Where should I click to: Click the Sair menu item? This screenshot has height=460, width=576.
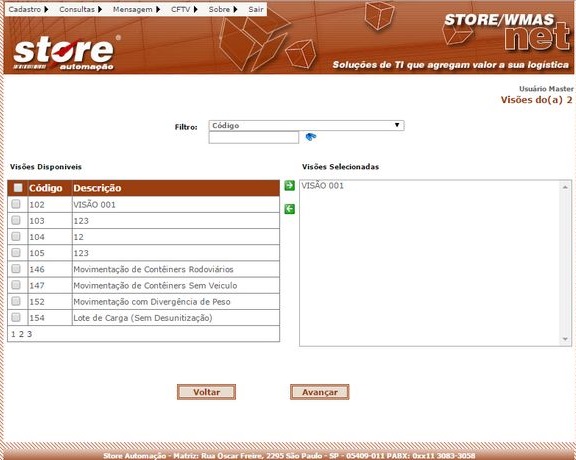256,9
